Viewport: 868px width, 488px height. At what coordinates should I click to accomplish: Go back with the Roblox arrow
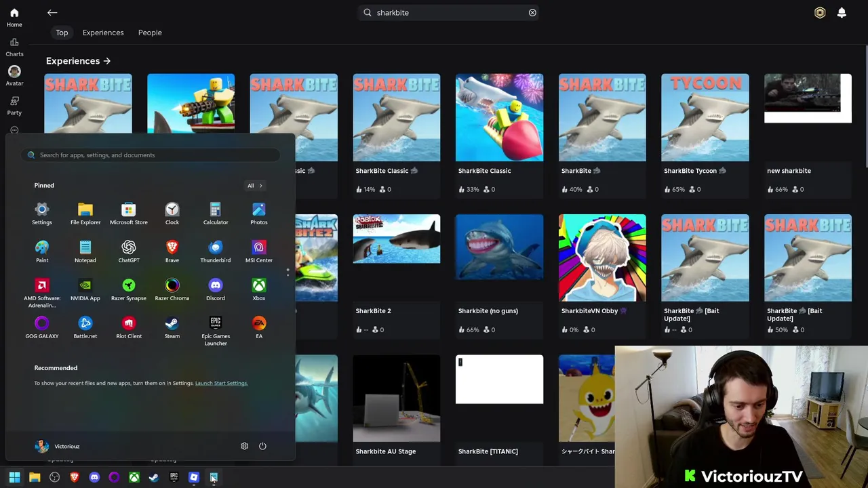pyautogui.click(x=52, y=12)
